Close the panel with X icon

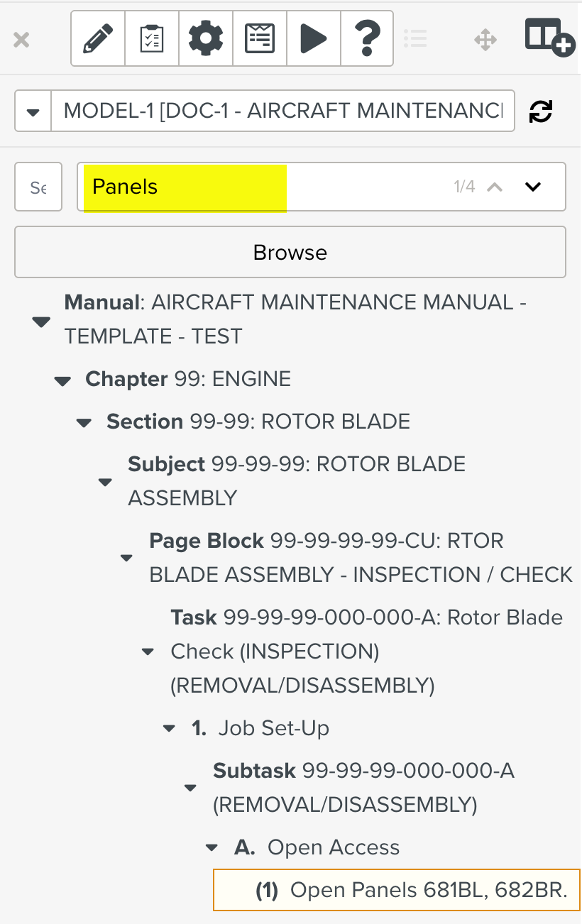pos(21,40)
